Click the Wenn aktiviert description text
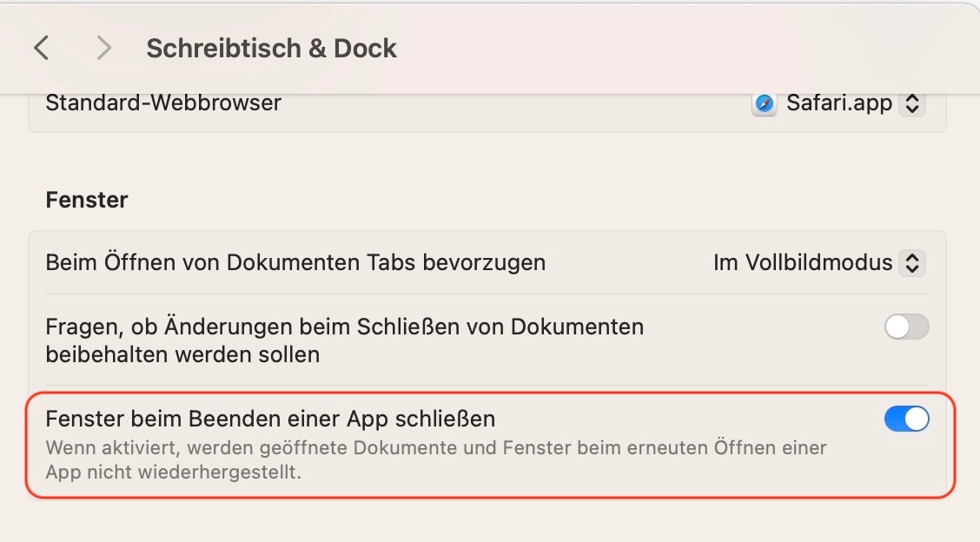The width and height of the screenshot is (980, 542). coord(434,448)
